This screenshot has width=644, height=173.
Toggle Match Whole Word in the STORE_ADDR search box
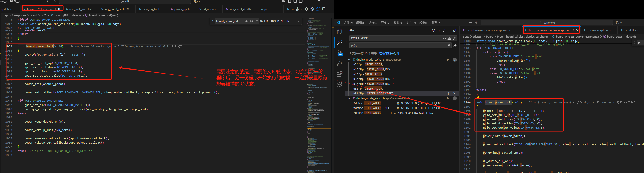click(x=449, y=38)
